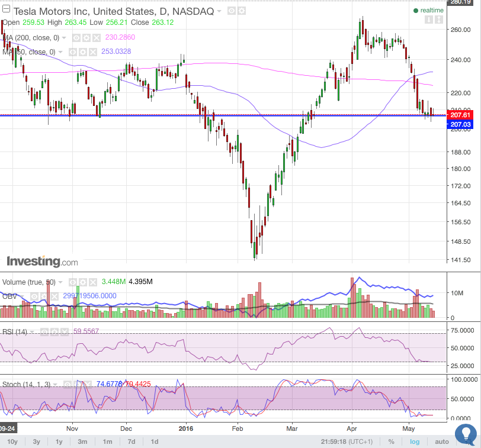Toggle visibility of the Volume indicator
The image size is (481, 448).
click(72, 282)
